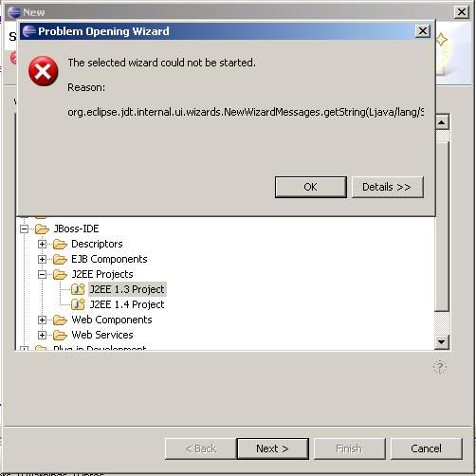476x476 pixels.
Task: Collapse the J2EE Projects tree node
Action: point(42,274)
